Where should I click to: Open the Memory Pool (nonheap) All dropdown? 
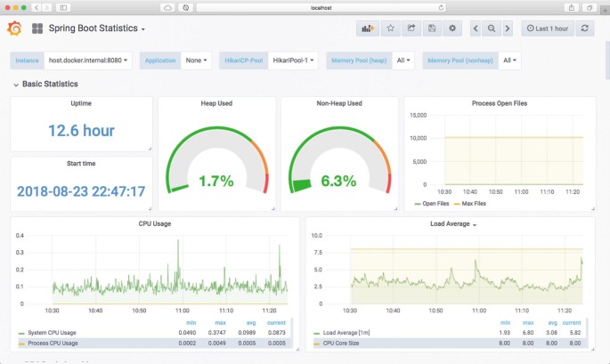509,61
